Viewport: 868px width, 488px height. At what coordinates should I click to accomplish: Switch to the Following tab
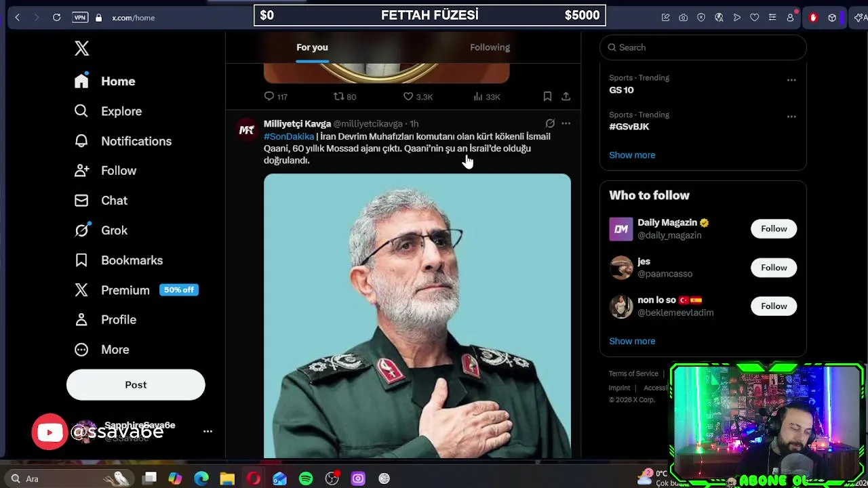click(490, 47)
